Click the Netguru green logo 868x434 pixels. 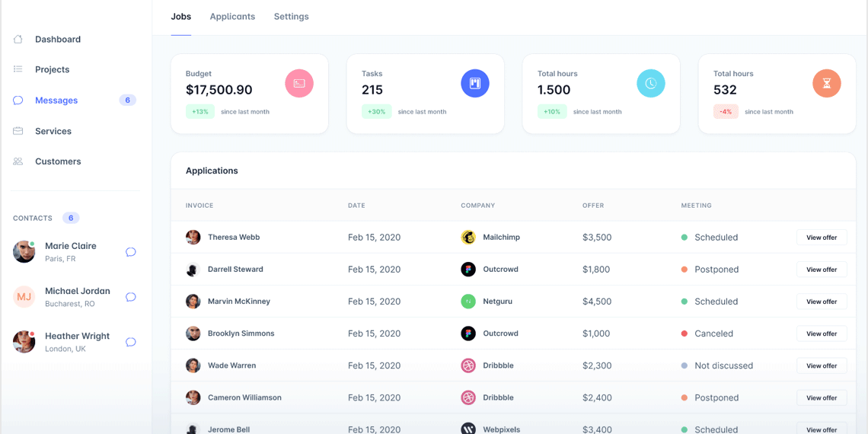pos(468,302)
